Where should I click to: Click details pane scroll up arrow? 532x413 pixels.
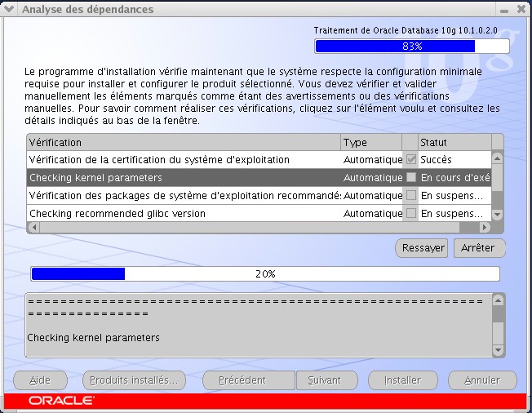pos(498,300)
